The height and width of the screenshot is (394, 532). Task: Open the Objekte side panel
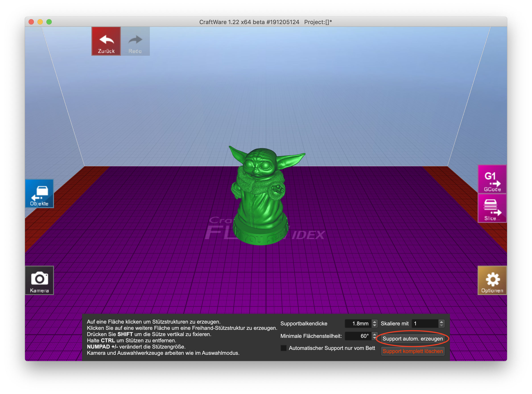pos(39,193)
